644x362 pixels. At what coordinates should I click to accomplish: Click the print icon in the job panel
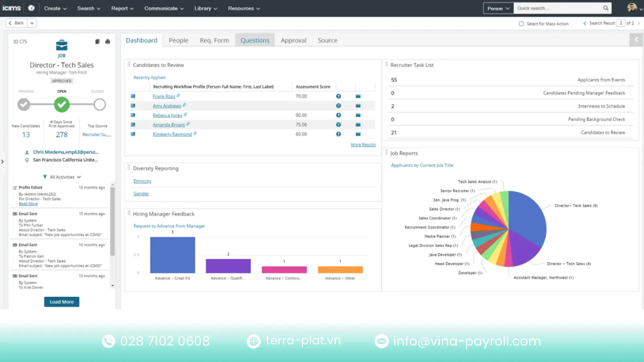[107, 41]
